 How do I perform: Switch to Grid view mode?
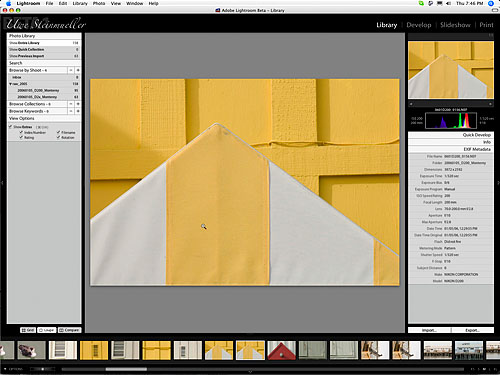tap(28, 330)
